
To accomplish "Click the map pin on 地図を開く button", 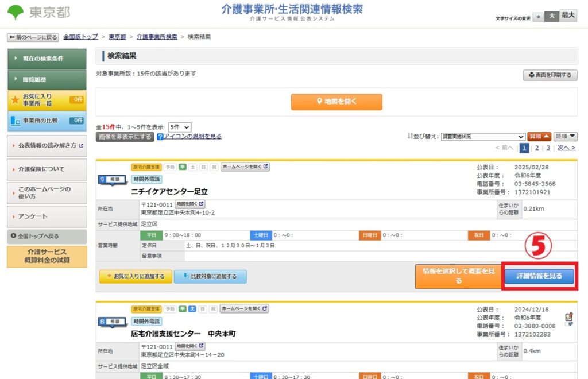I will click(x=319, y=101).
